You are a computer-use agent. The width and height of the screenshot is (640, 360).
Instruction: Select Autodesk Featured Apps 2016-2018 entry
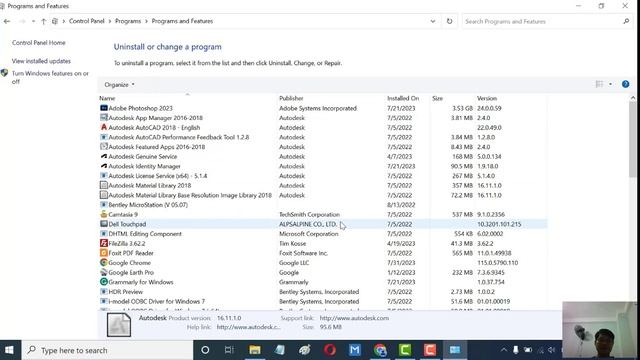322,147
